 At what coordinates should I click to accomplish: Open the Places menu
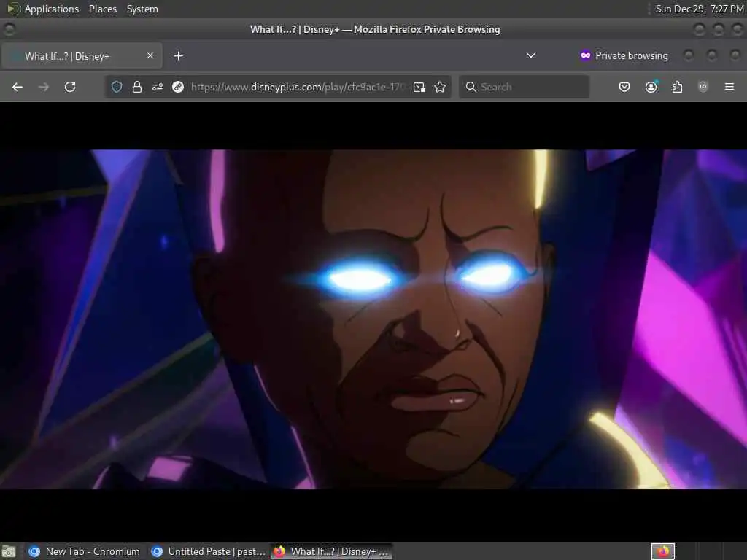102,9
